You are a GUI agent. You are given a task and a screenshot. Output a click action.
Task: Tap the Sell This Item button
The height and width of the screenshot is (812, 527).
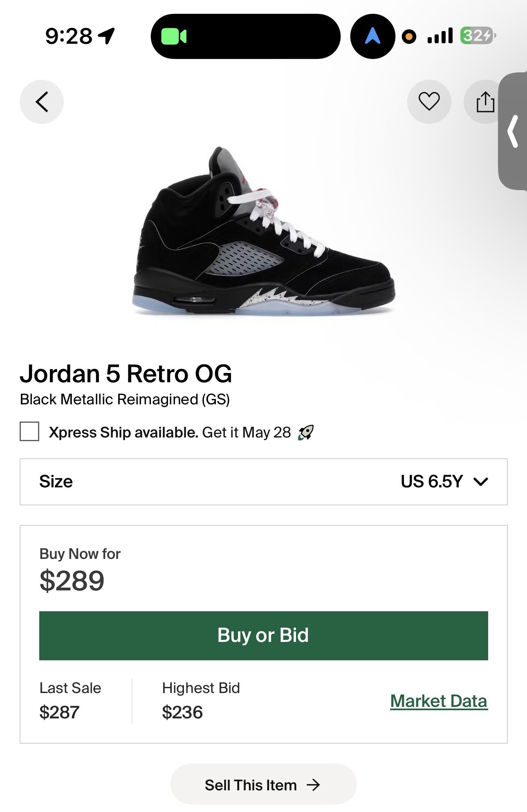263,785
